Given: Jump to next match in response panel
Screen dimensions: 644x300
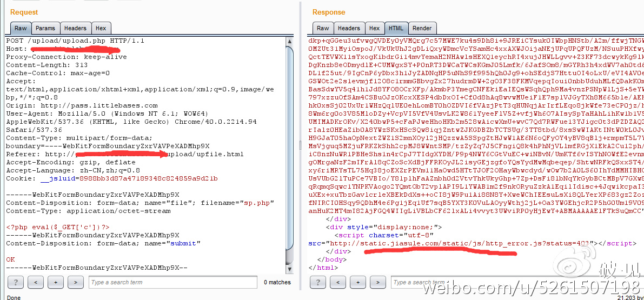Looking at the screenshot, I should click(x=377, y=282).
